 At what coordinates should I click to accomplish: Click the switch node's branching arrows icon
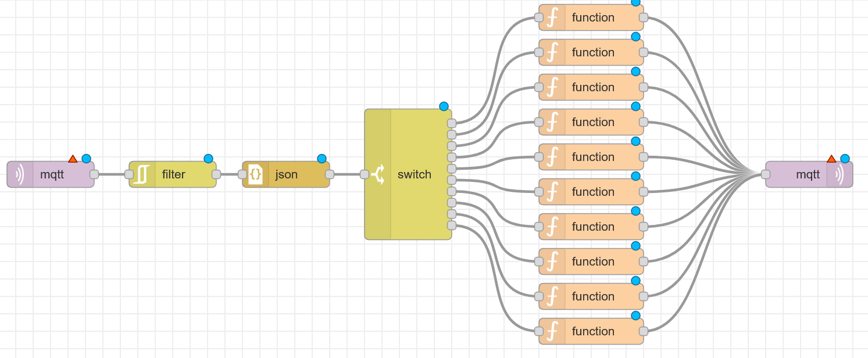pyautogui.click(x=378, y=174)
